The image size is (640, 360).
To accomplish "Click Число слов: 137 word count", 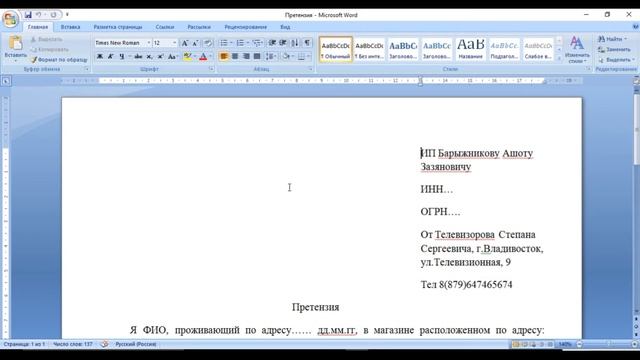I will click(x=73, y=344).
